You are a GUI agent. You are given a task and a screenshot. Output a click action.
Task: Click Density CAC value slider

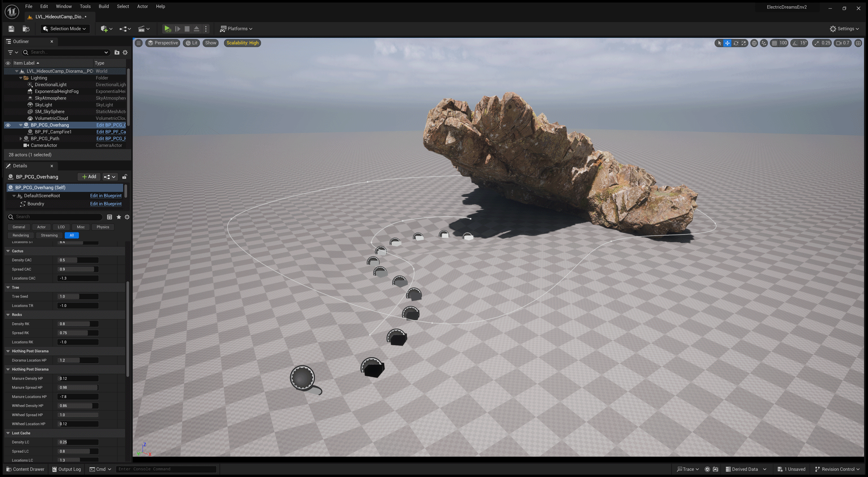[78, 260]
